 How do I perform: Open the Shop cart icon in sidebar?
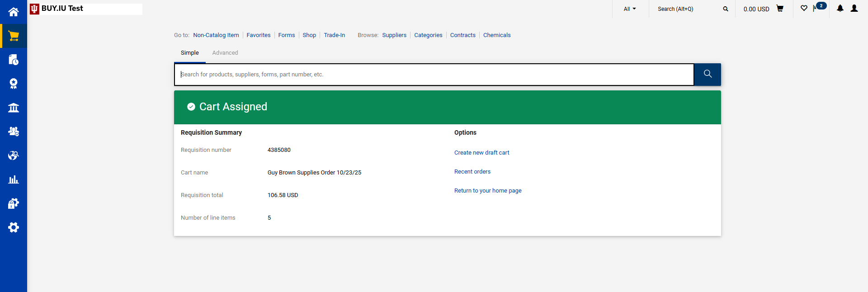click(14, 36)
